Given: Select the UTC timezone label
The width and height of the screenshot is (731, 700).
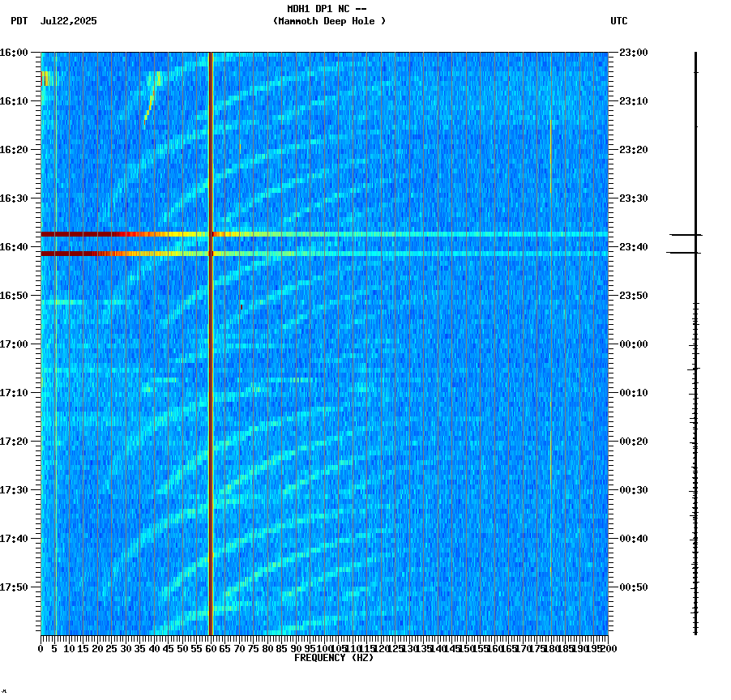Looking at the screenshot, I should (x=618, y=22).
